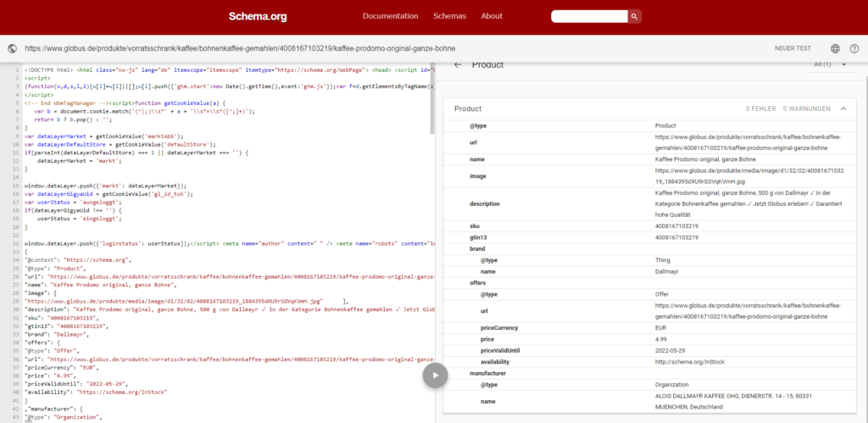
Task: Collapse the Product results card chevron
Action: point(843,109)
